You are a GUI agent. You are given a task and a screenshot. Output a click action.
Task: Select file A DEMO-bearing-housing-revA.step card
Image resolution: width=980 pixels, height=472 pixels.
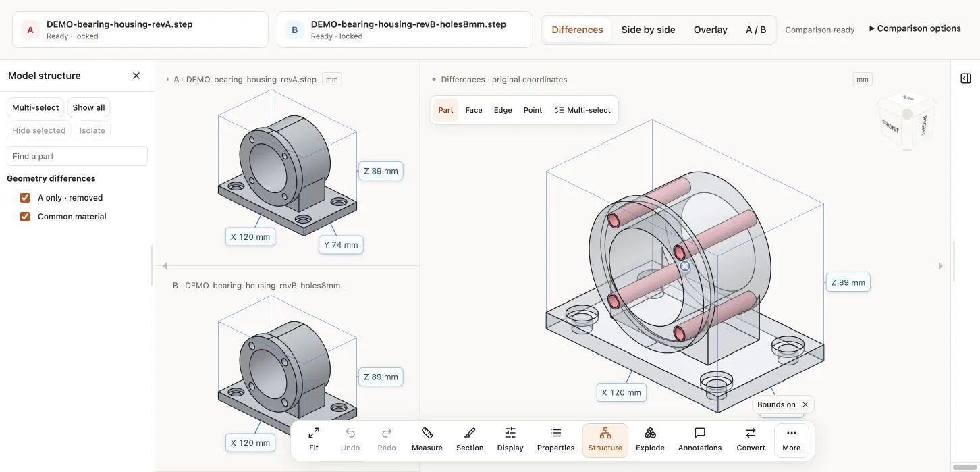pyautogui.click(x=140, y=30)
